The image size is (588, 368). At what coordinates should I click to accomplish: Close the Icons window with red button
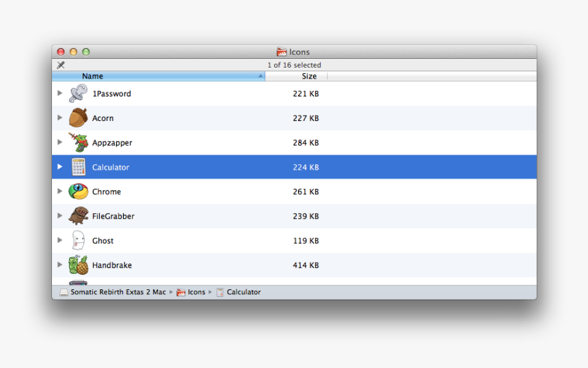(61, 52)
